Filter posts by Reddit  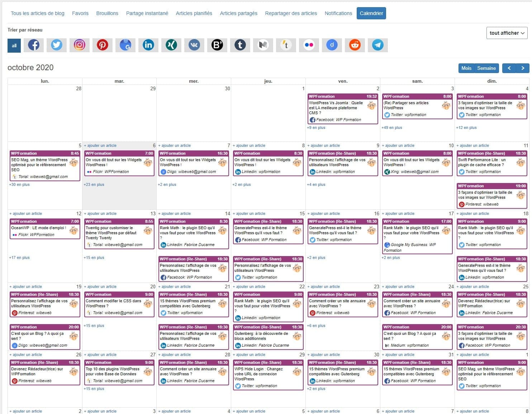(x=355, y=45)
